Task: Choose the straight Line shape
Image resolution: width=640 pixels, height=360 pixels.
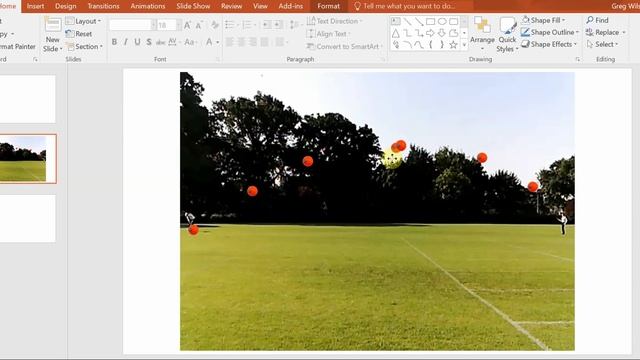Action: [407, 21]
